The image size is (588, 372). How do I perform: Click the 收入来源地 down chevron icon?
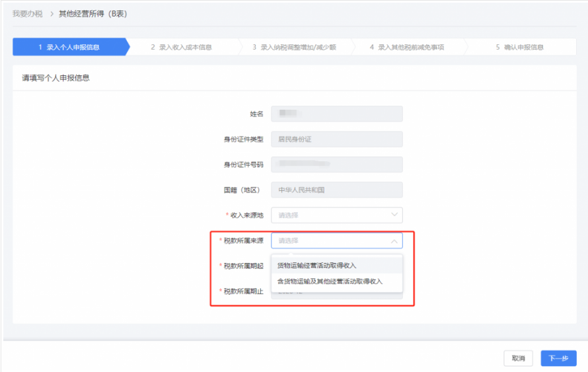394,215
